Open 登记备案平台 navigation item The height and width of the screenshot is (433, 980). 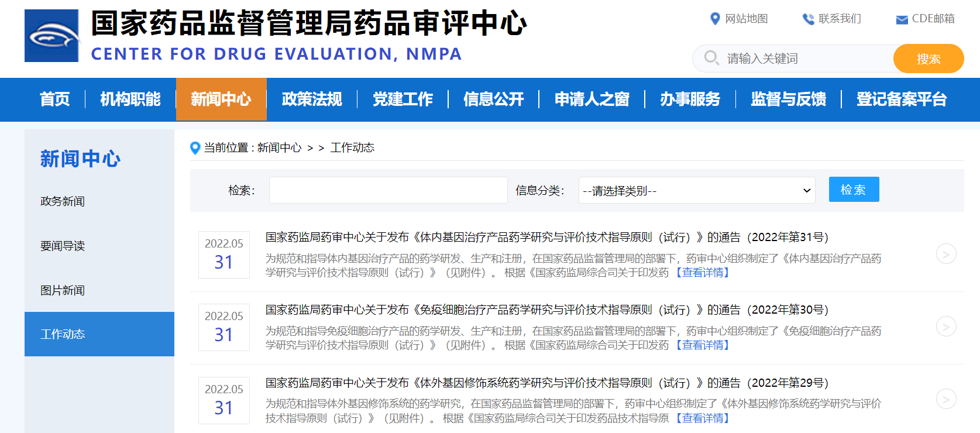pos(902,99)
